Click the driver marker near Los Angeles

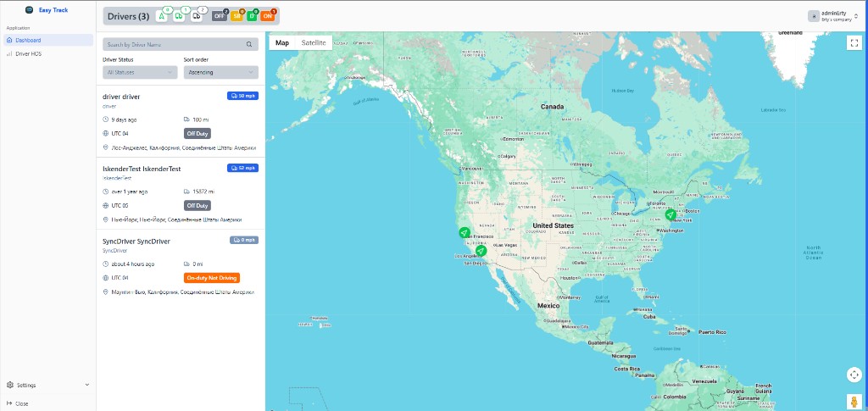481,251
